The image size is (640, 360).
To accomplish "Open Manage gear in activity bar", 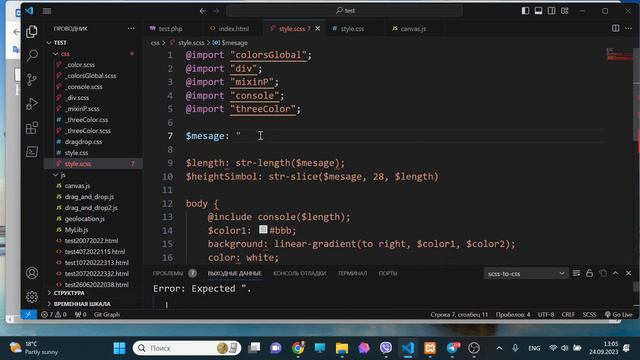I will click(32, 297).
